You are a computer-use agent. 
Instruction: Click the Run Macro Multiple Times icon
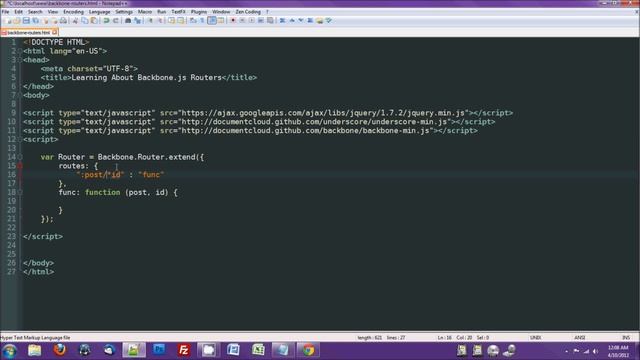click(x=261, y=20)
